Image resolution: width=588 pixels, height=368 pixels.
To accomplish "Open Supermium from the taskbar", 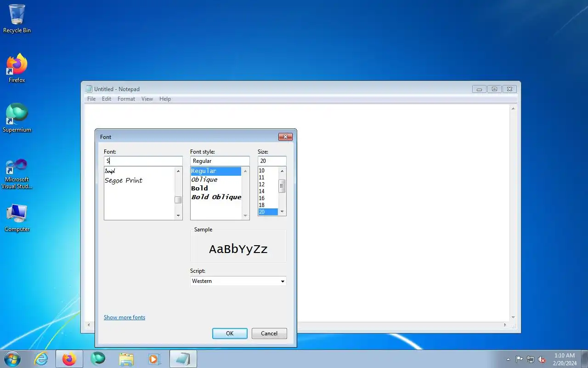I will pos(98,359).
